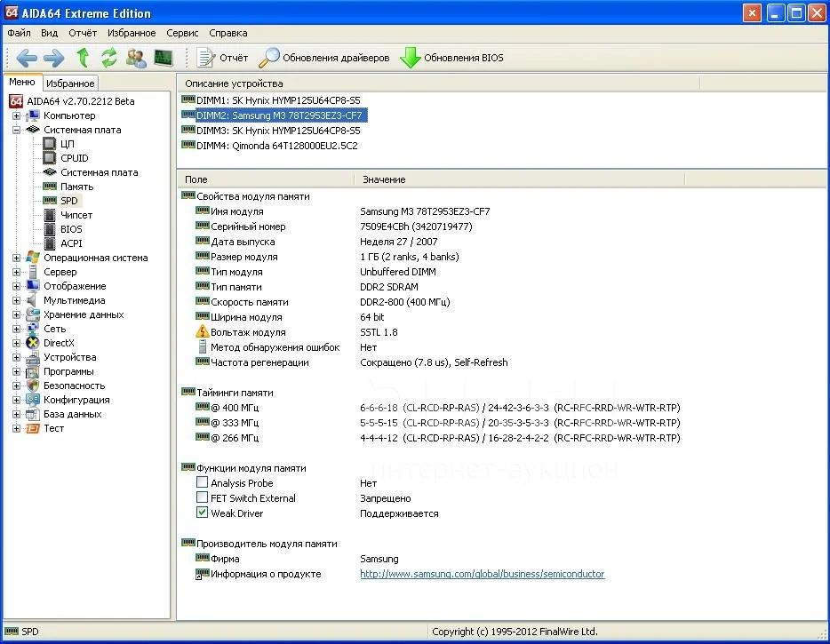The image size is (830, 644).
Task: Toggle the Analysis Probe checkbox
Action: tap(202, 482)
